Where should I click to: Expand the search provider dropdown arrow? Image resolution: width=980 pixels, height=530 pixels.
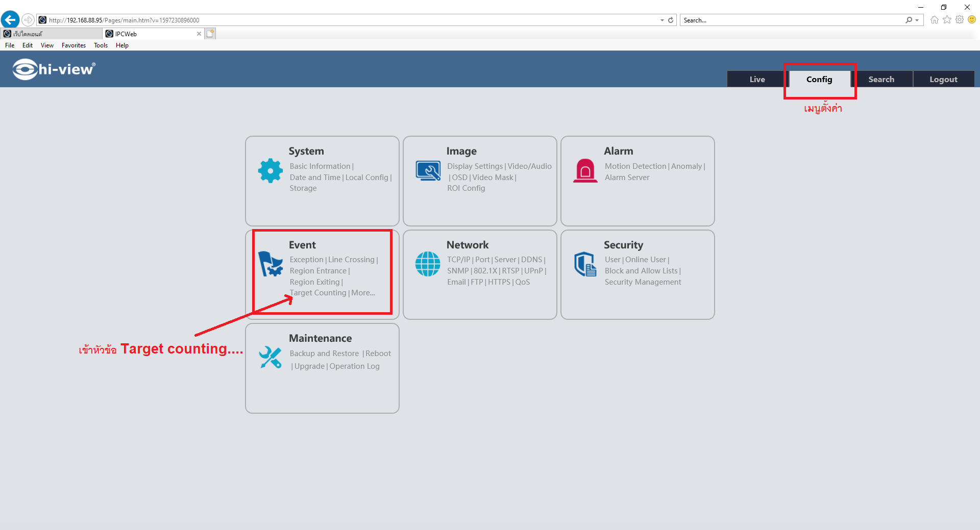coord(917,20)
